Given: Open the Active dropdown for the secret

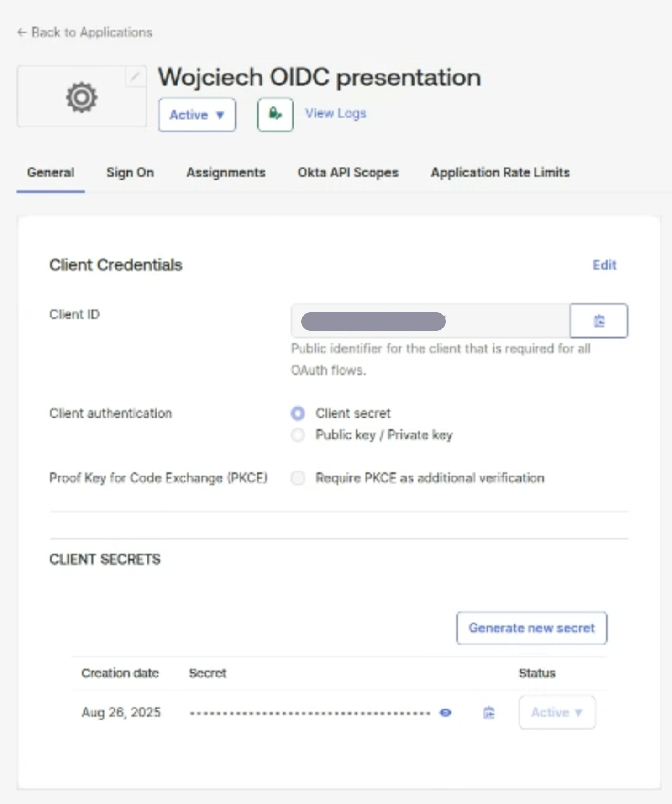Looking at the screenshot, I should [556, 712].
